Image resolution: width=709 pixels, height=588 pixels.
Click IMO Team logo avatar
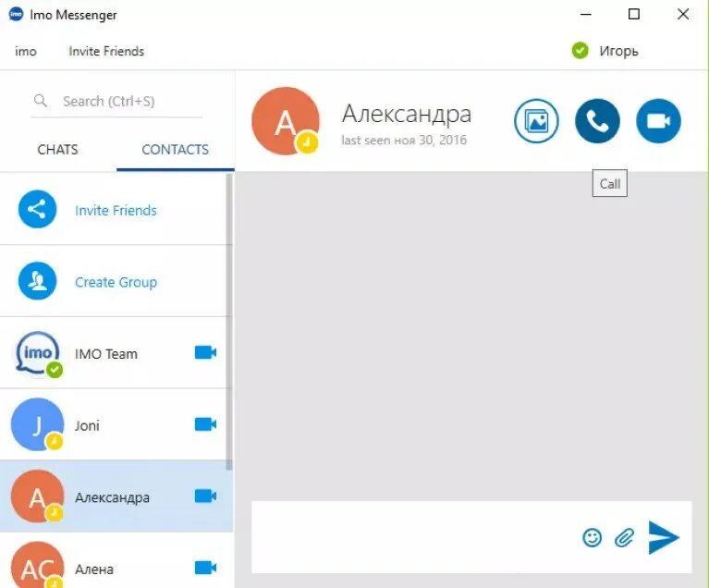tap(38, 353)
